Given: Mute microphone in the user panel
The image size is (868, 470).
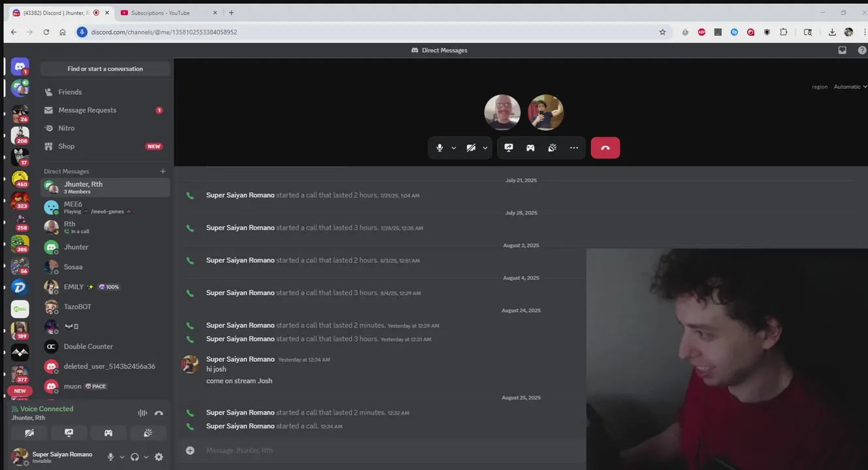Looking at the screenshot, I should 110,457.
